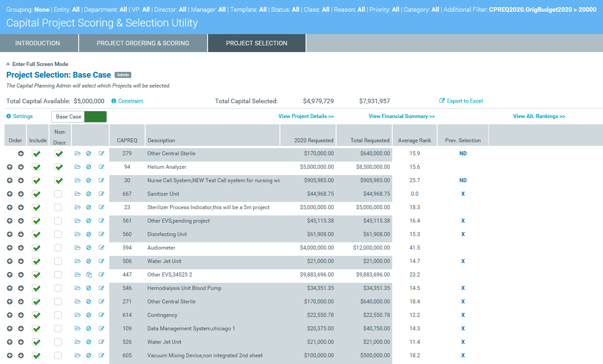Check Non-Discr. box for Sterilizer Process Indicator
The height and width of the screenshot is (364, 603).
[58, 207]
